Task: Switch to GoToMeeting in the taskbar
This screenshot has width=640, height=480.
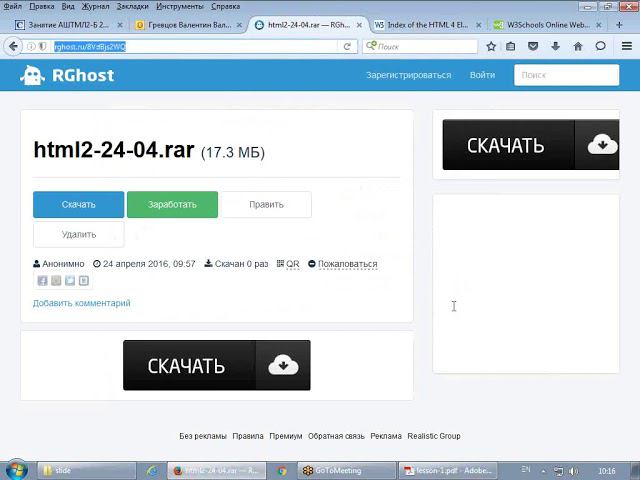Action: (x=347, y=471)
